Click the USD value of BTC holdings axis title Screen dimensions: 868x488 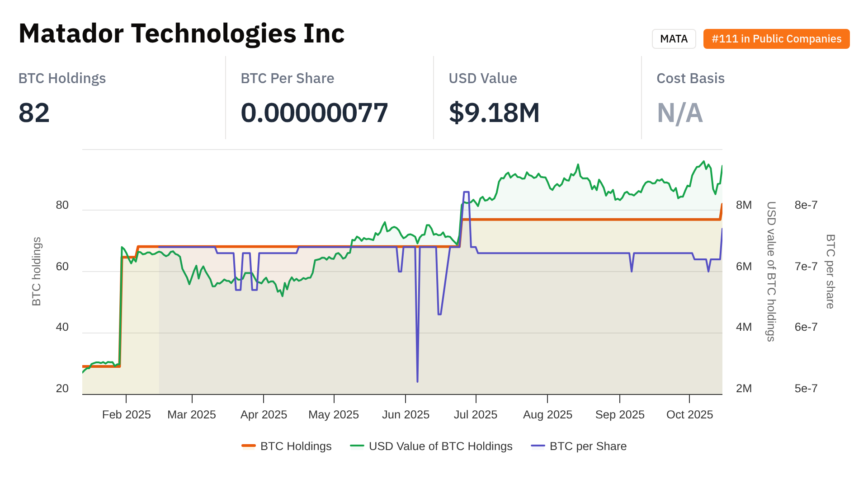771,271
